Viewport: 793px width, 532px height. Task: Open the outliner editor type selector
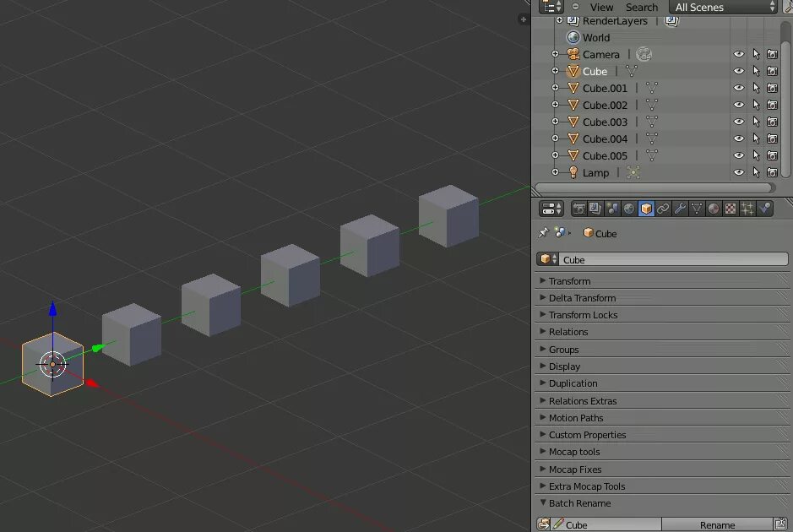tap(551, 7)
